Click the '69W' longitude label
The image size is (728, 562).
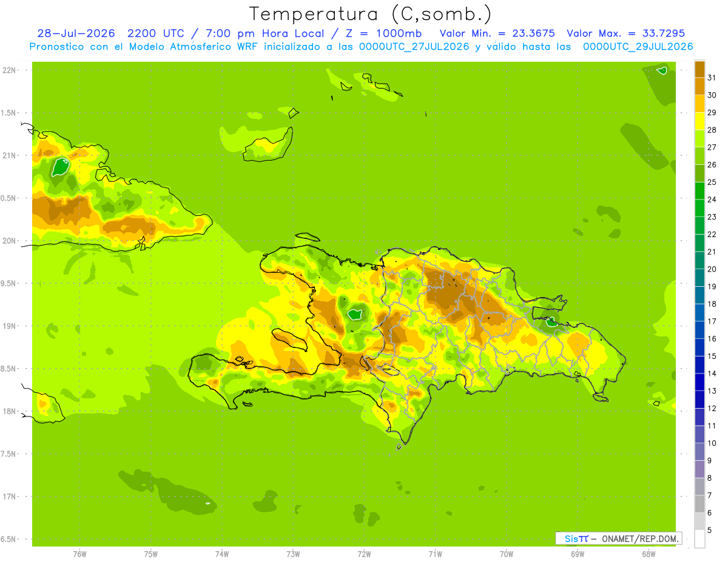(578, 554)
